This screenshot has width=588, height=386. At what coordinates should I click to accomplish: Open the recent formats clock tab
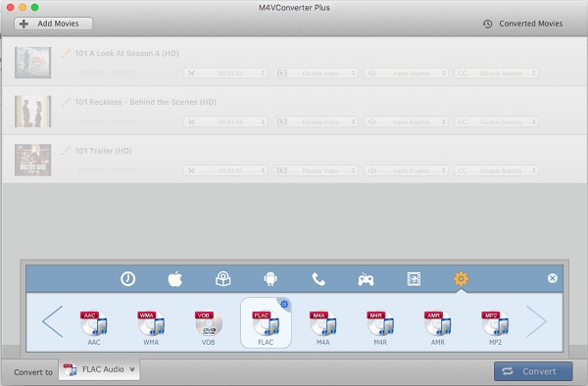pyautogui.click(x=127, y=279)
